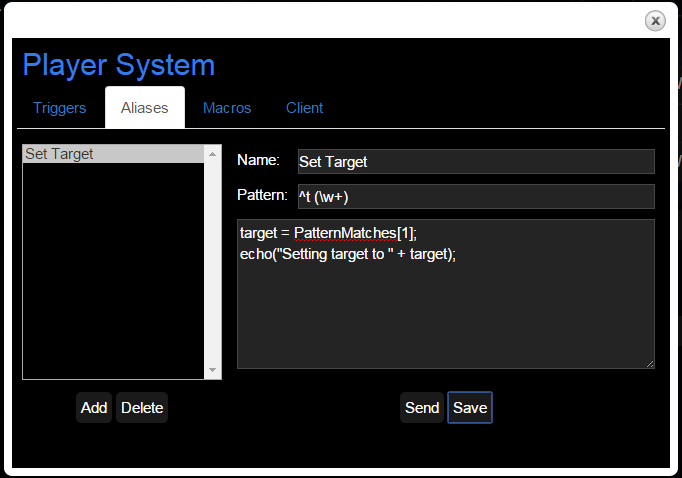Open the Aliases tab
The height and width of the screenshot is (478, 682).
(x=144, y=108)
